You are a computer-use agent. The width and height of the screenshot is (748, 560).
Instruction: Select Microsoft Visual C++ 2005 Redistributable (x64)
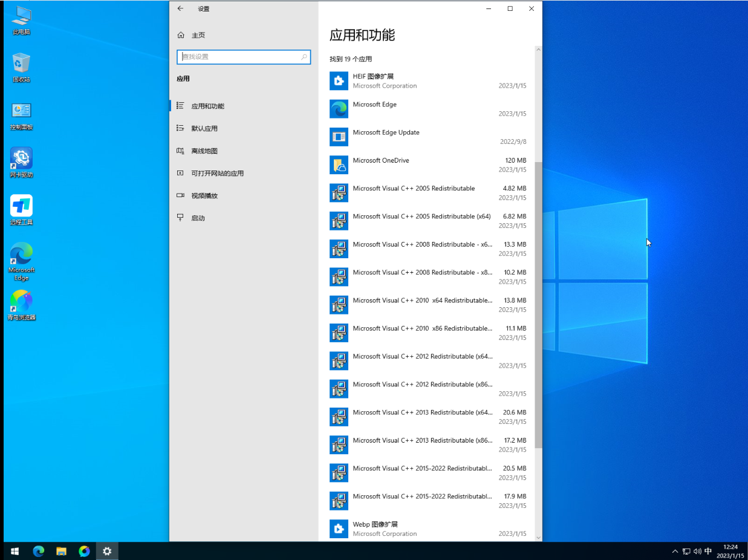click(428, 221)
